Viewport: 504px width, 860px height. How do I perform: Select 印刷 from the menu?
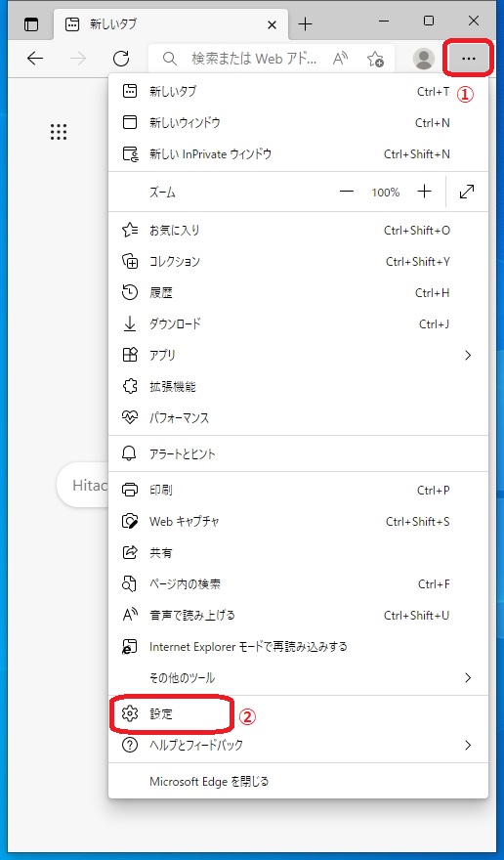coord(298,490)
